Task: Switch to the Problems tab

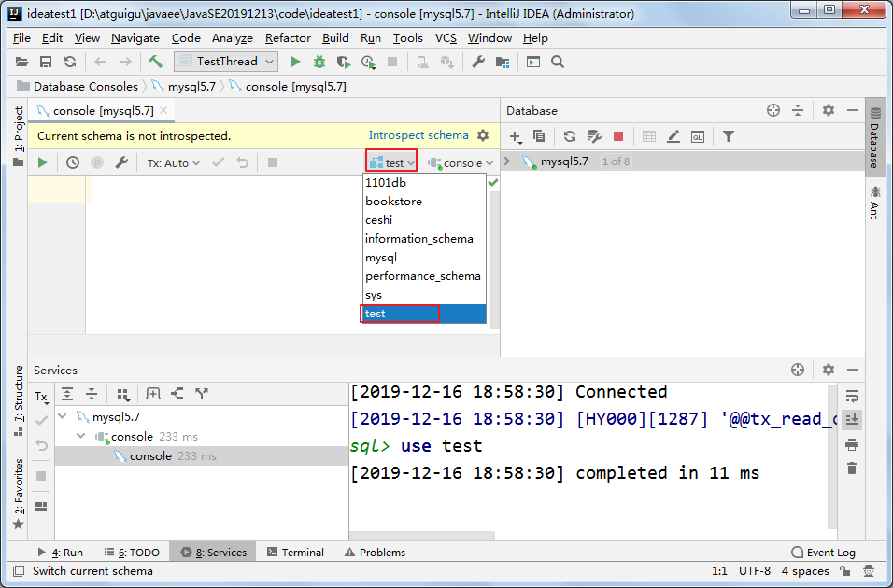Action: (x=376, y=553)
